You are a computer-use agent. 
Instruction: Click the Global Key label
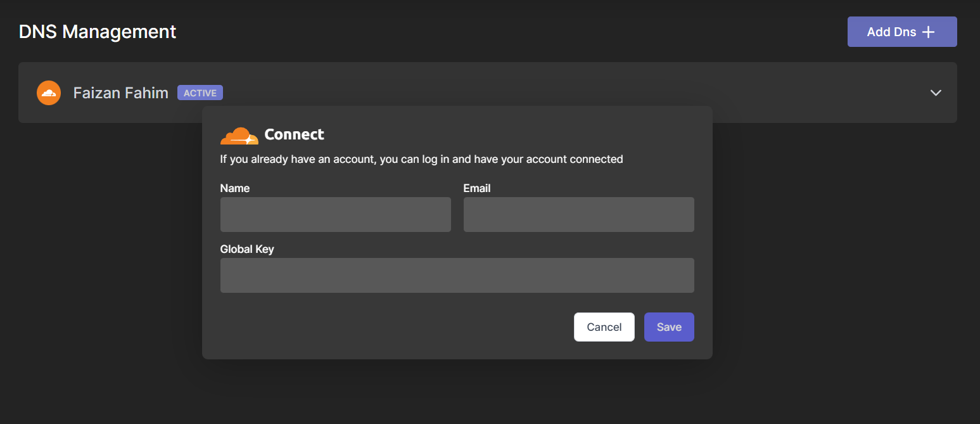(247, 249)
